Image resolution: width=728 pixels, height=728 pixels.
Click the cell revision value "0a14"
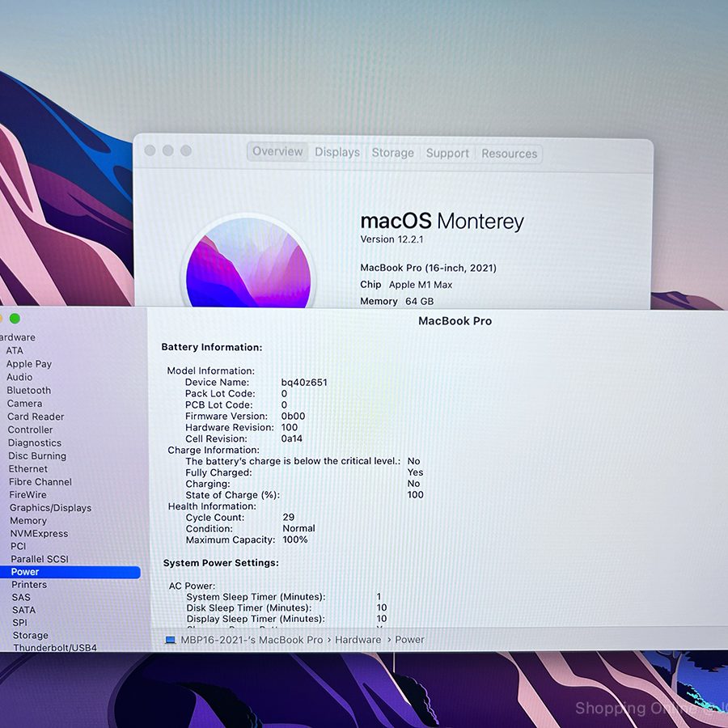pos(291,438)
